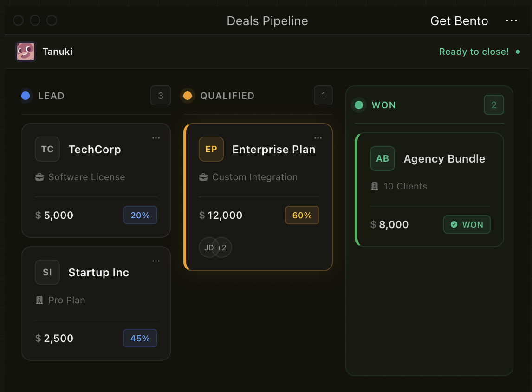Select the Qualified column header
This screenshot has width=532, height=392.
(x=227, y=96)
